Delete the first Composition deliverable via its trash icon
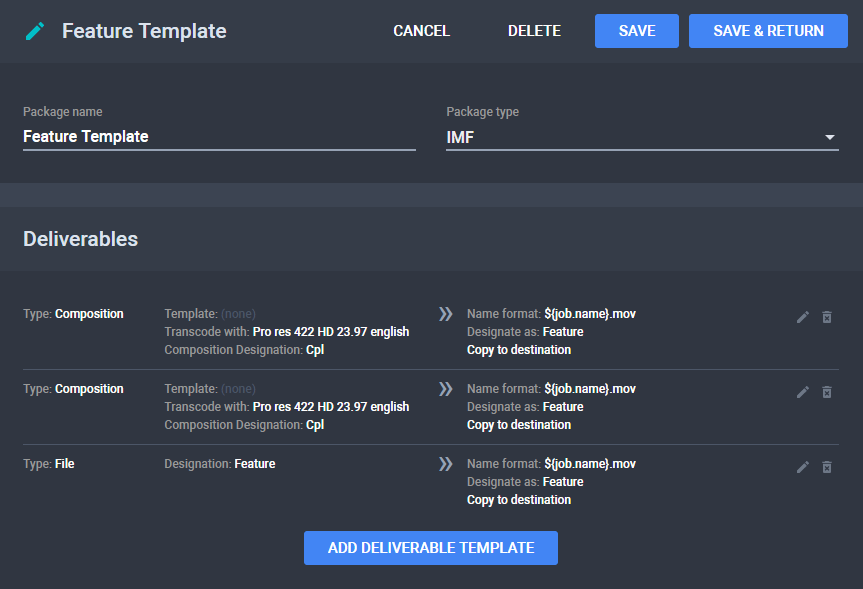Screen dimensions: 863x589 click(x=827, y=317)
